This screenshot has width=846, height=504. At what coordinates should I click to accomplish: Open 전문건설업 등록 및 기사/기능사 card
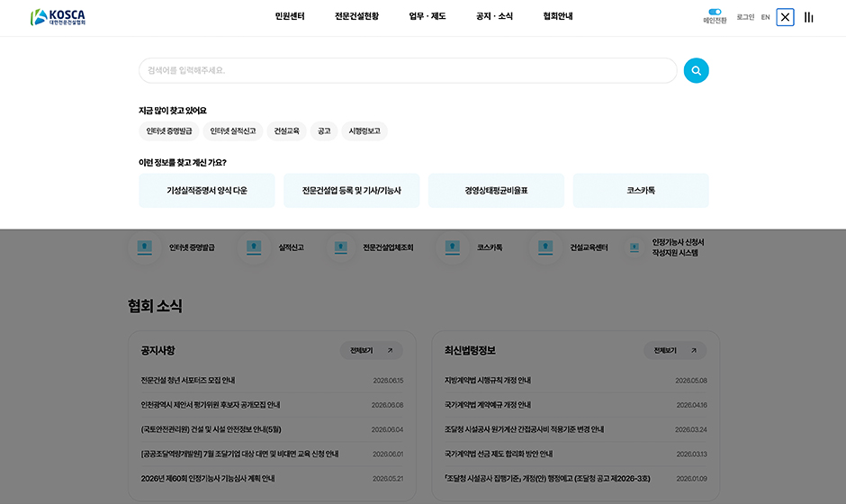(x=351, y=191)
